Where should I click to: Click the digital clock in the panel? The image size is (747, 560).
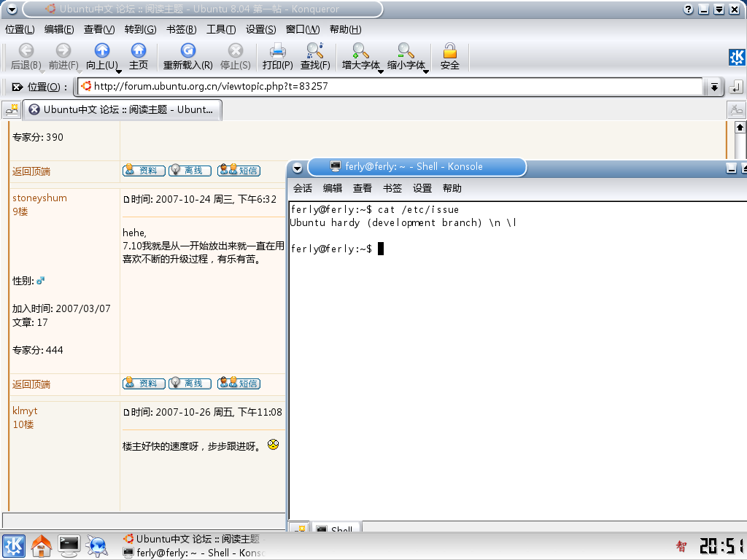tap(721, 545)
